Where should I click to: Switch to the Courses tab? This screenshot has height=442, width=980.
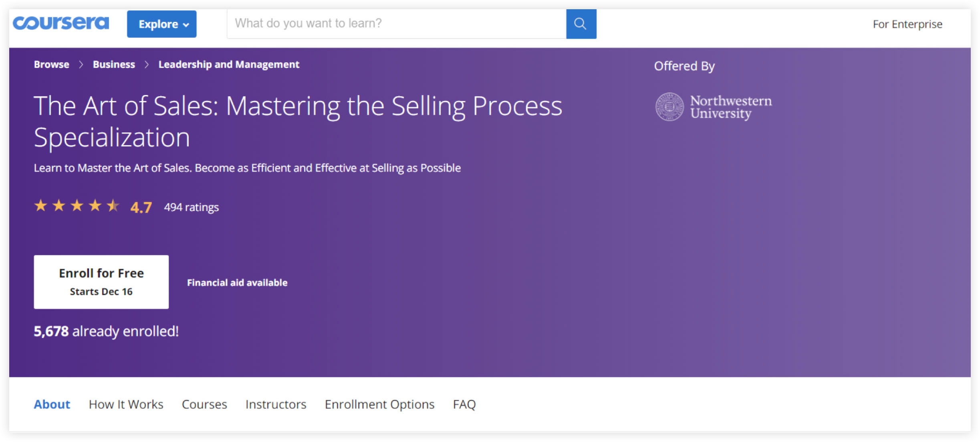204,404
